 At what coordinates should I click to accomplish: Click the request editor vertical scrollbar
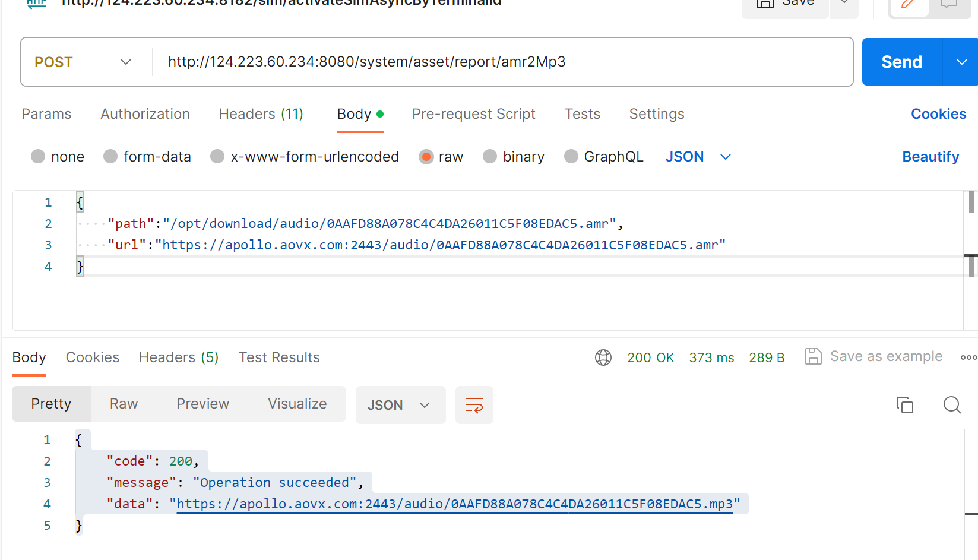971,203
